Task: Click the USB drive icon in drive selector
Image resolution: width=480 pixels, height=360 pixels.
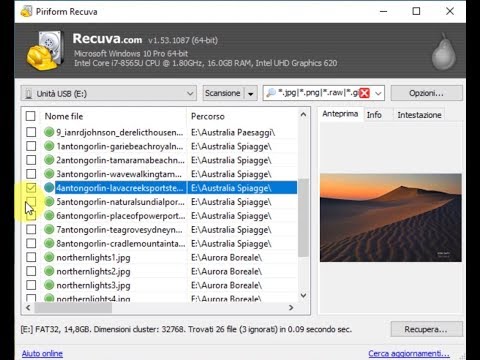Action: (x=29, y=94)
